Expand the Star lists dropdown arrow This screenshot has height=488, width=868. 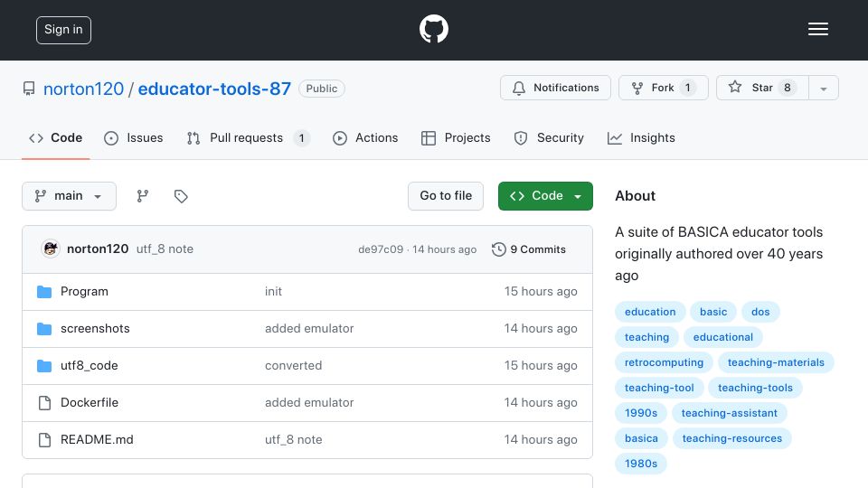coord(824,89)
